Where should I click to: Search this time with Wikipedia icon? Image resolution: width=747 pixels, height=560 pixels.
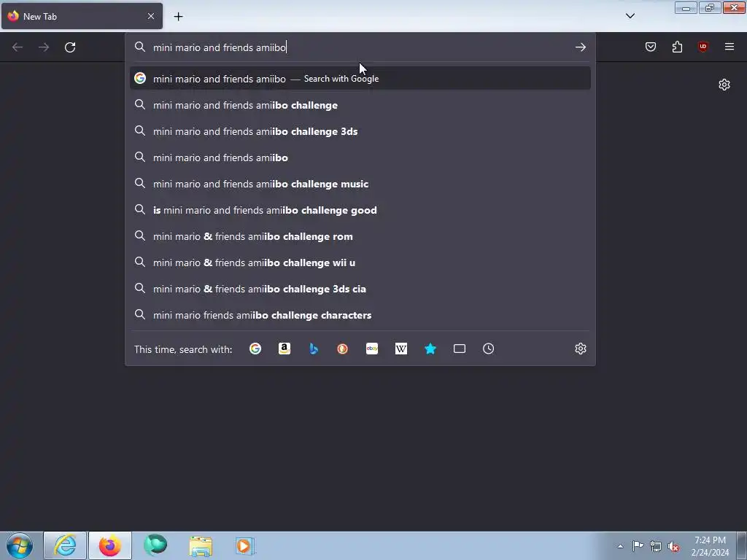pos(401,349)
